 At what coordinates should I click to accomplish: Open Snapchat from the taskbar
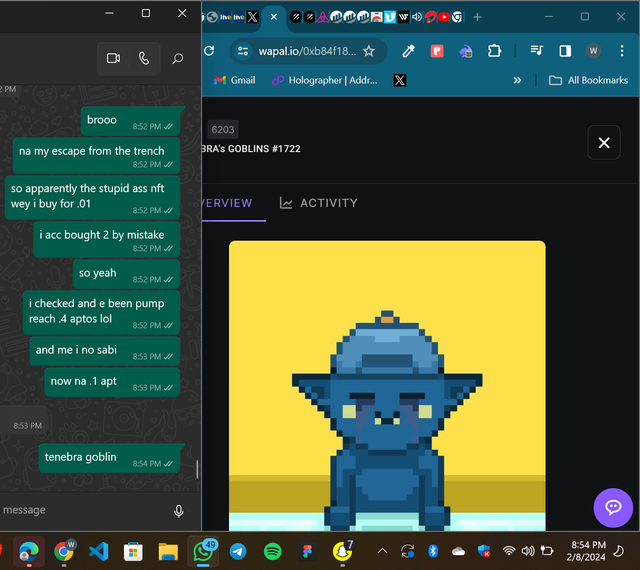[342, 551]
